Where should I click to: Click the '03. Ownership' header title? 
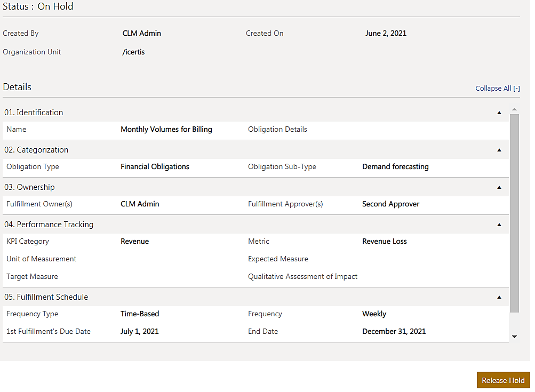pyautogui.click(x=30, y=187)
